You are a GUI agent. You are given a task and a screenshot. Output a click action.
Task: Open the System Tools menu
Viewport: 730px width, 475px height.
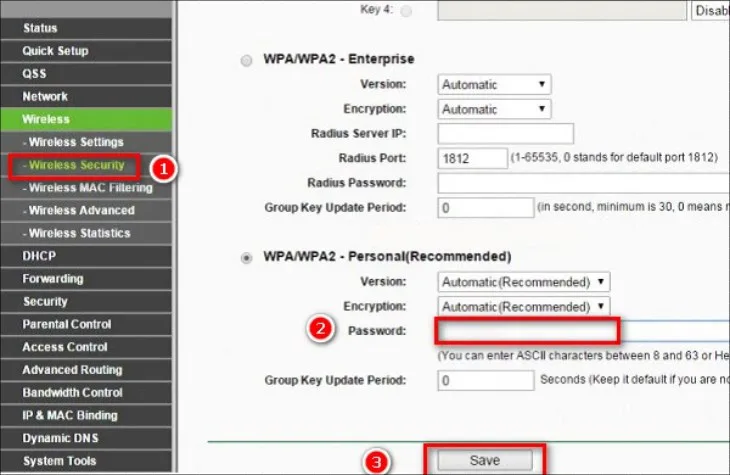(x=60, y=461)
